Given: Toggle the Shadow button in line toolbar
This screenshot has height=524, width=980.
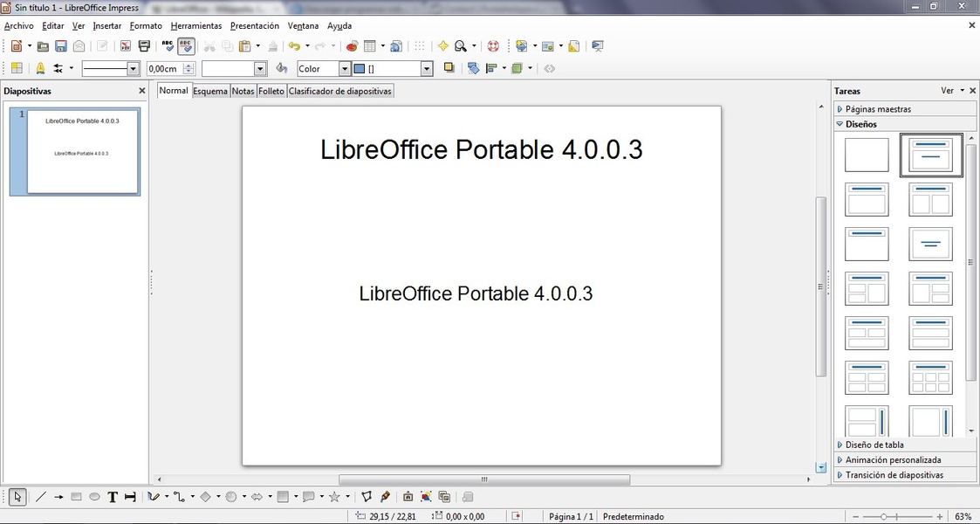Looking at the screenshot, I should pos(449,68).
